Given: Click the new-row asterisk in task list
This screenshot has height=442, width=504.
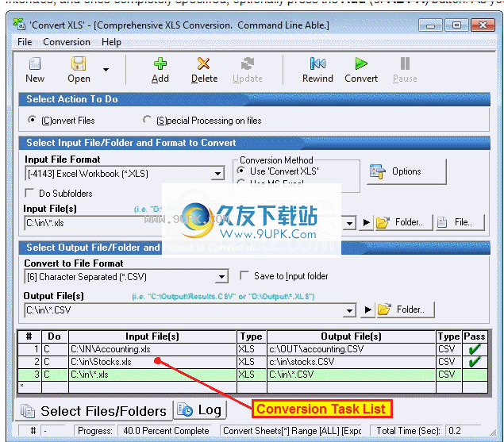Looking at the screenshot, I should click(21, 386).
